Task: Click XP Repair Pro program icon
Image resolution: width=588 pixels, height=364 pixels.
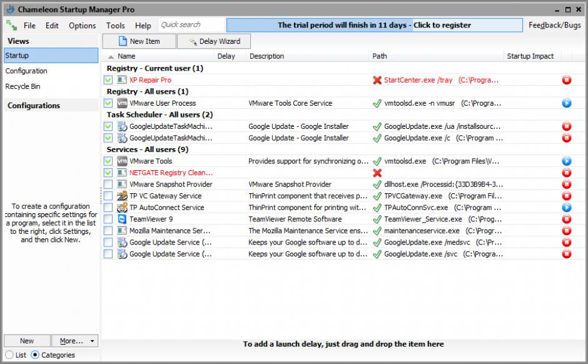Action: coord(122,80)
